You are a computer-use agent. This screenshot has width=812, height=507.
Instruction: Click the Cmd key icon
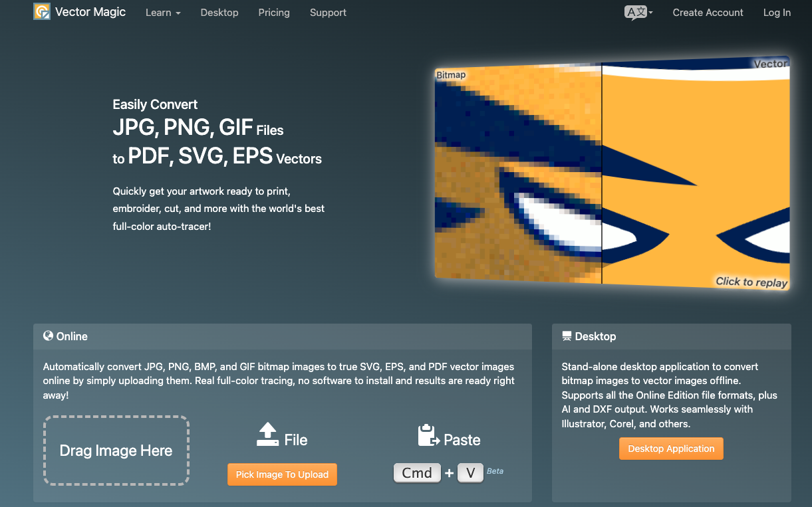tap(417, 473)
